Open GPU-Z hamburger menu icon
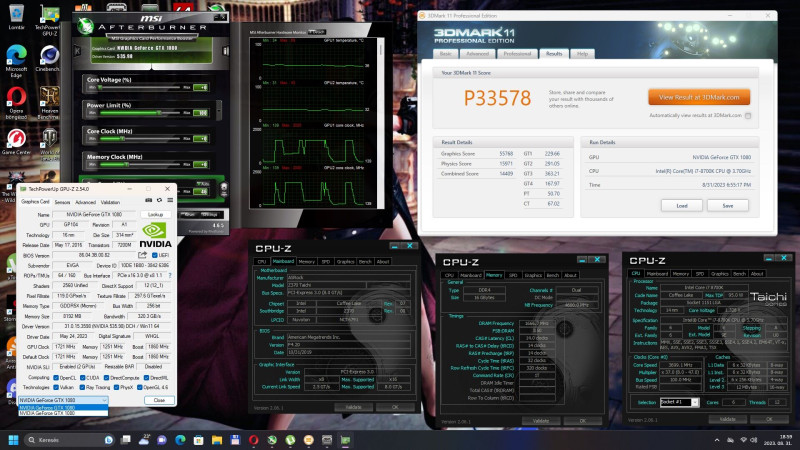 [x=170, y=201]
